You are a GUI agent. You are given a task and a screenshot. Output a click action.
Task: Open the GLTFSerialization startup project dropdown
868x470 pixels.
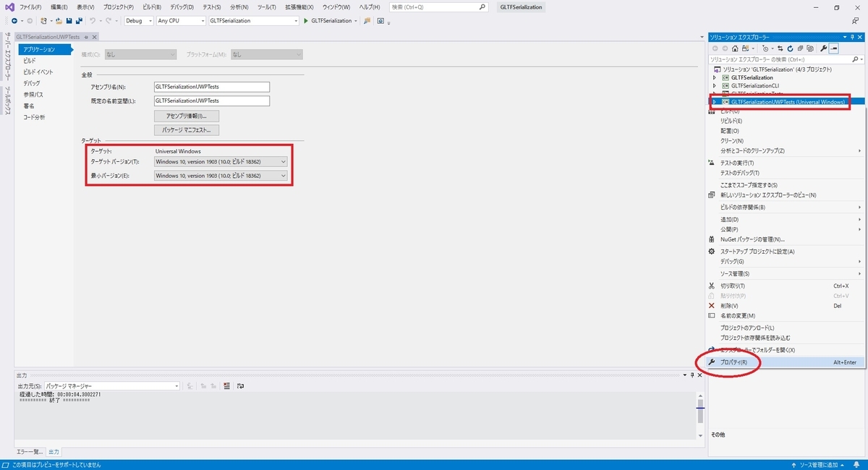(253, 21)
